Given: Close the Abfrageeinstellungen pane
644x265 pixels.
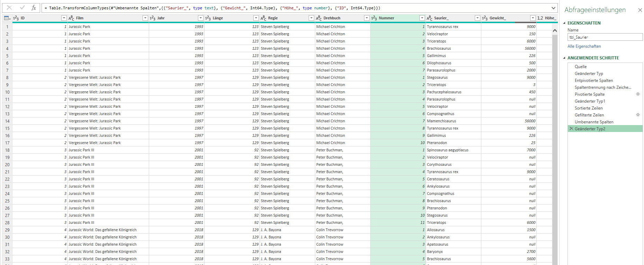Looking at the screenshot, I should (640, 10).
